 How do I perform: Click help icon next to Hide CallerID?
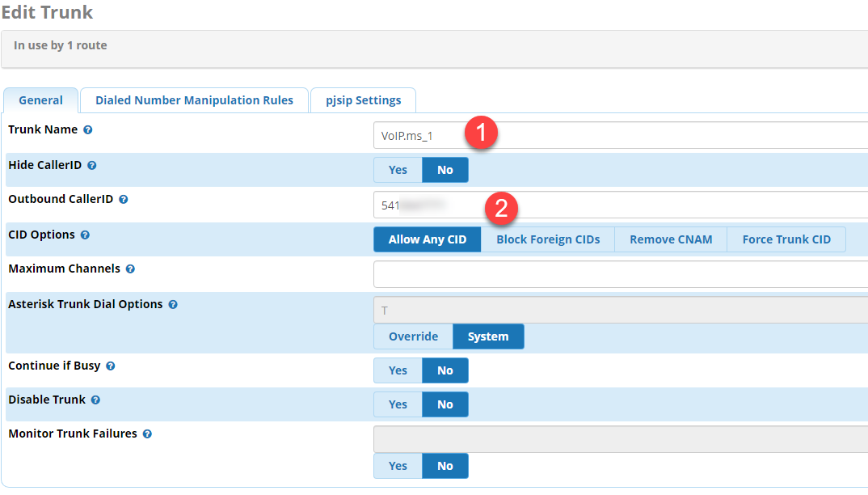coord(92,166)
